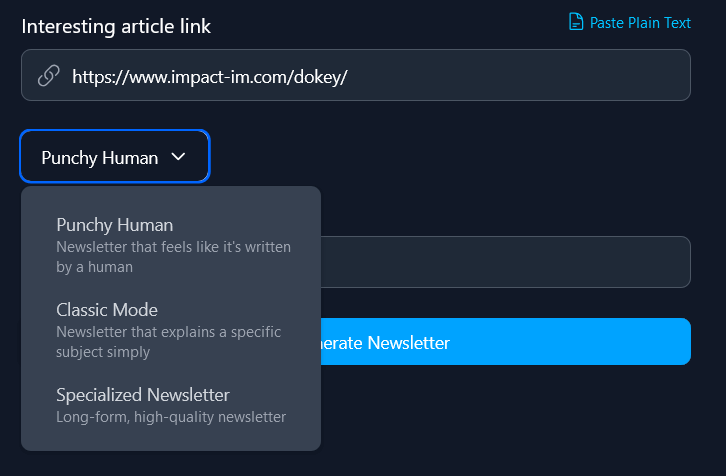Image resolution: width=726 pixels, height=476 pixels.
Task: Click the Paste Plain Text link
Action: coord(640,22)
